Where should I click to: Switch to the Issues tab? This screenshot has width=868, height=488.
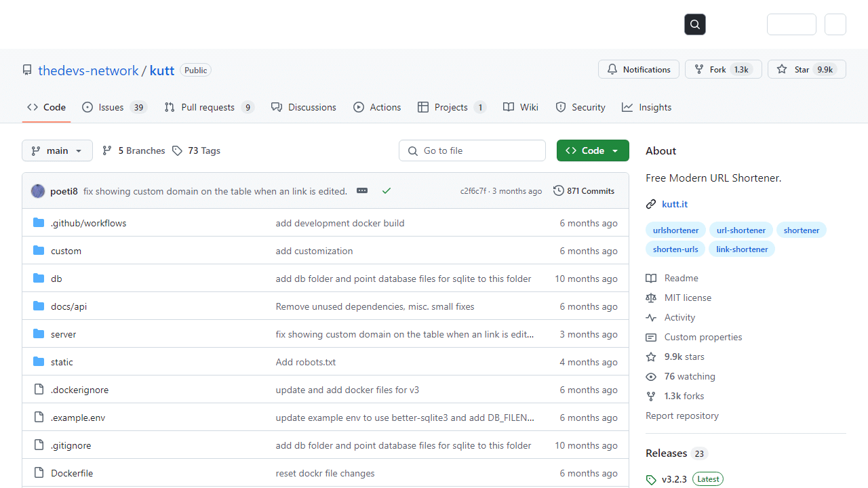click(115, 107)
